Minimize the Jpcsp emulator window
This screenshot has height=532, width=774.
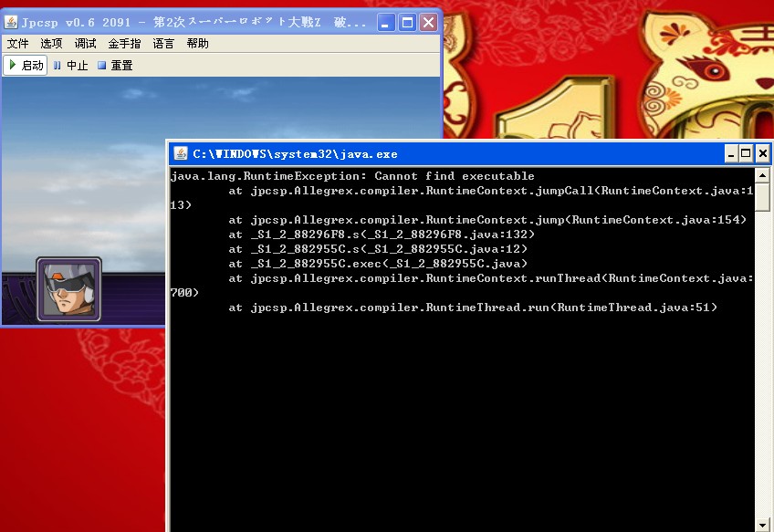click(x=386, y=22)
